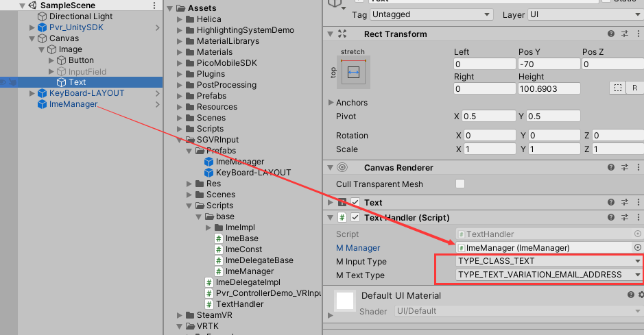
Task: Expand the Button object arrow
Action: coord(51,60)
